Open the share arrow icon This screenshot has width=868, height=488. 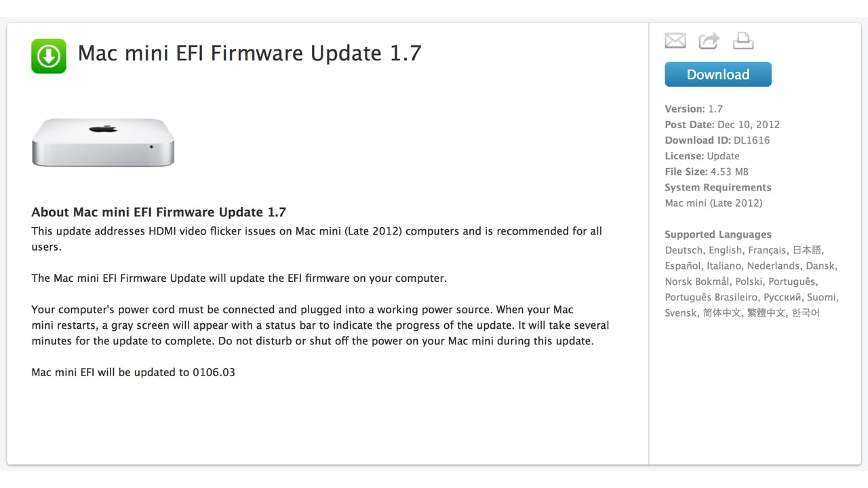[x=709, y=41]
